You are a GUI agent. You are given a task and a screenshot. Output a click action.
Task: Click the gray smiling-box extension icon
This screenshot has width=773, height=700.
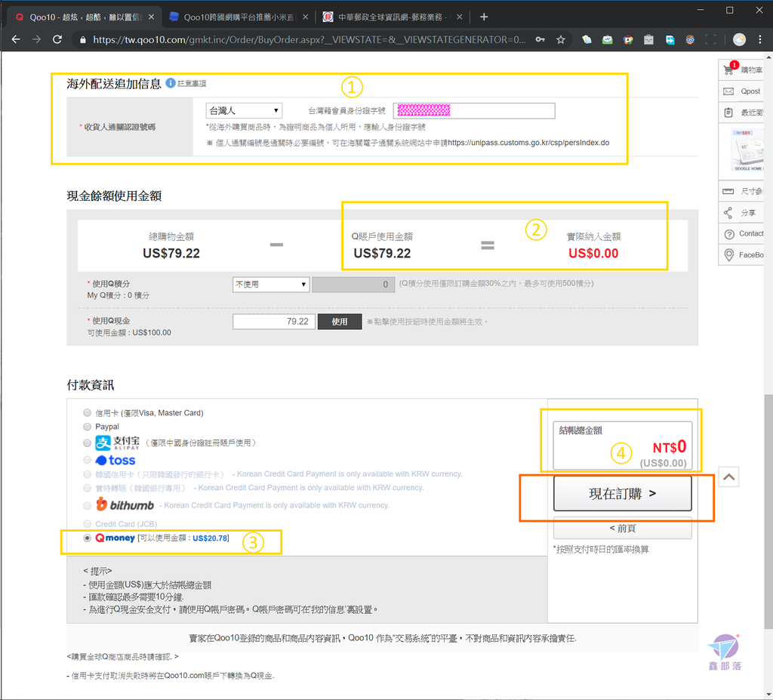[x=648, y=39]
